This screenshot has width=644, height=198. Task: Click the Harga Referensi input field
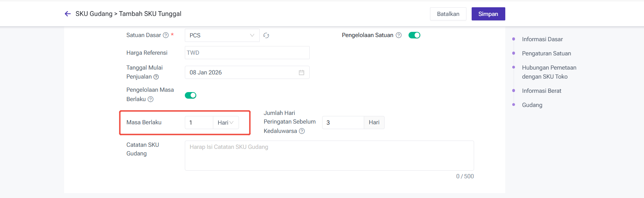point(247,53)
